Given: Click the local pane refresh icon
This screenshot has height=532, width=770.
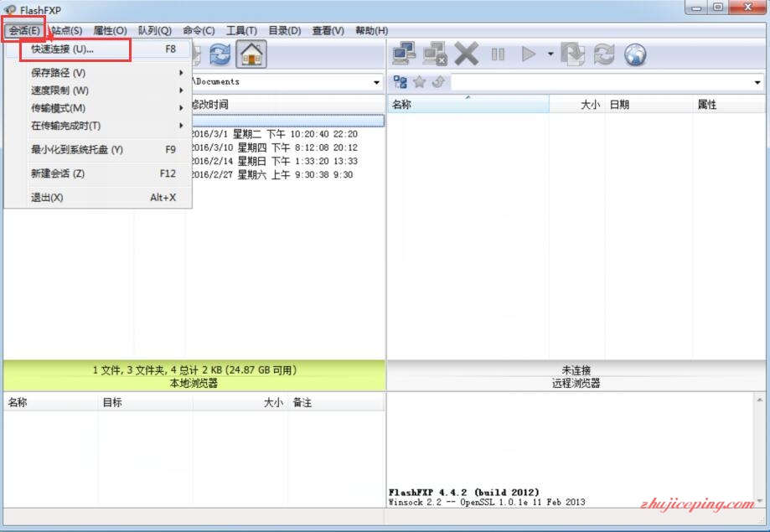Looking at the screenshot, I should pos(220,54).
